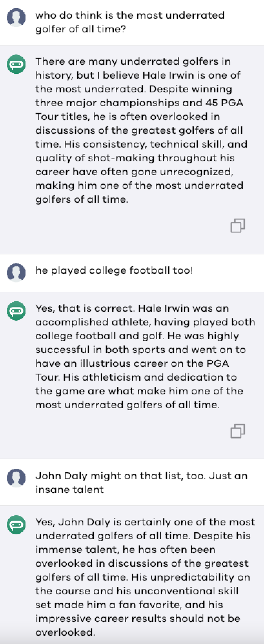Select the user message about John Daly's insane talent
Image resolution: width=264 pixels, height=644 pixels.
pyautogui.click(x=141, y=483)
